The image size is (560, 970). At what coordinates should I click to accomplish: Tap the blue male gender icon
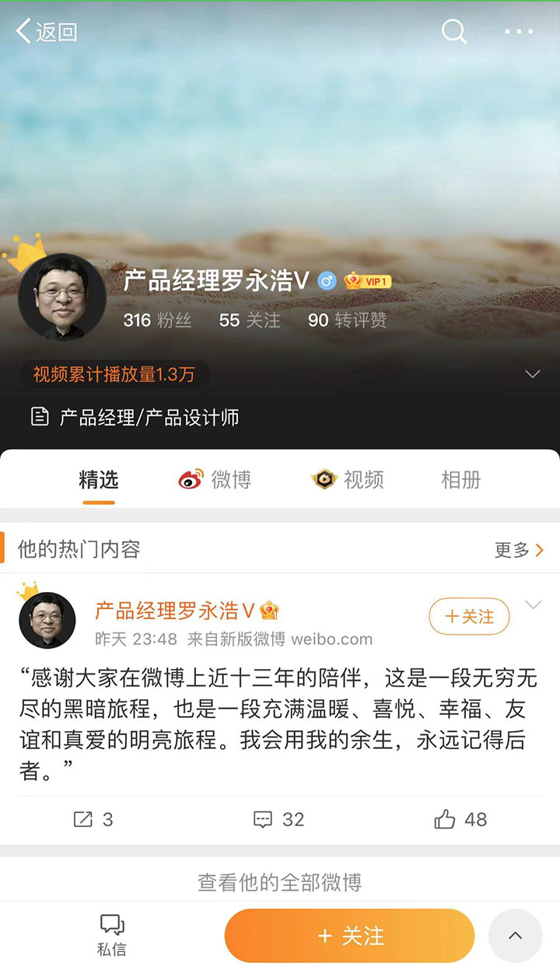tap(327, 282)
